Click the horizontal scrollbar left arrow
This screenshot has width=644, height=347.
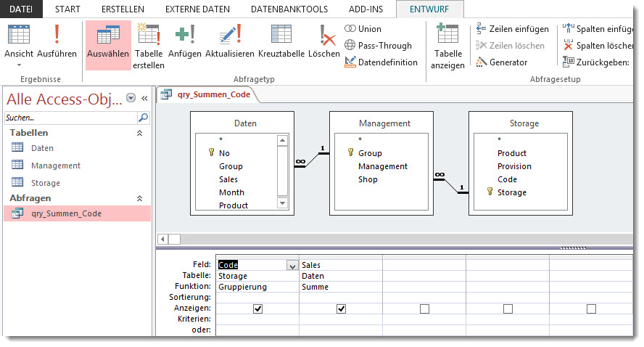coord(163,239)
